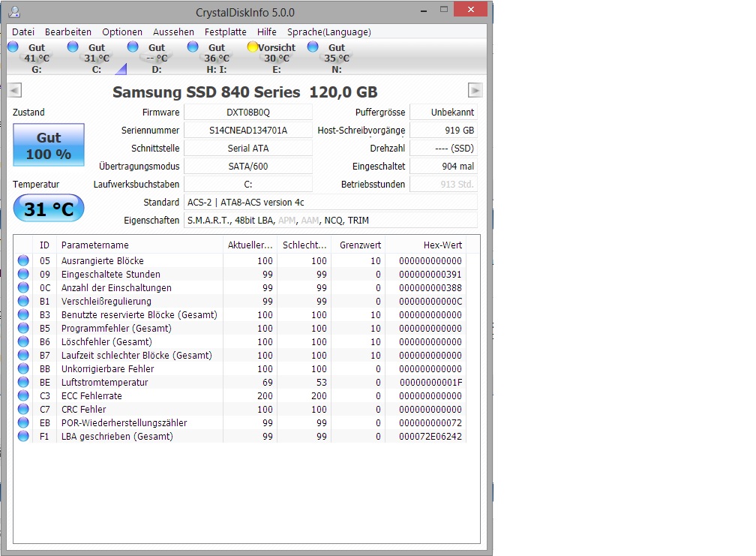The height and width of the screenshot is (556, 756).
Task: Open the Optionen menu
Action: pyautogui.click(x=122, y=32)
